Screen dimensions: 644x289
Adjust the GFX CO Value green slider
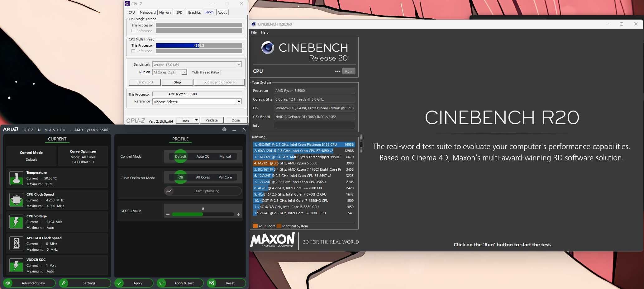203,214
